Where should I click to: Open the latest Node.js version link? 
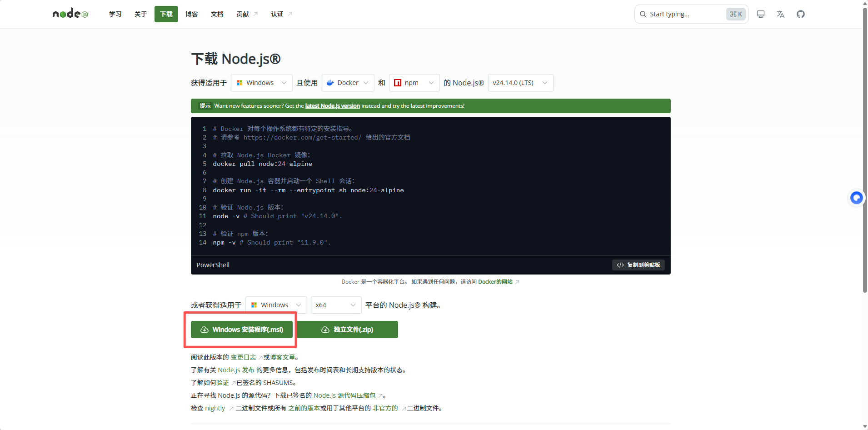click(x=332, y=106)
